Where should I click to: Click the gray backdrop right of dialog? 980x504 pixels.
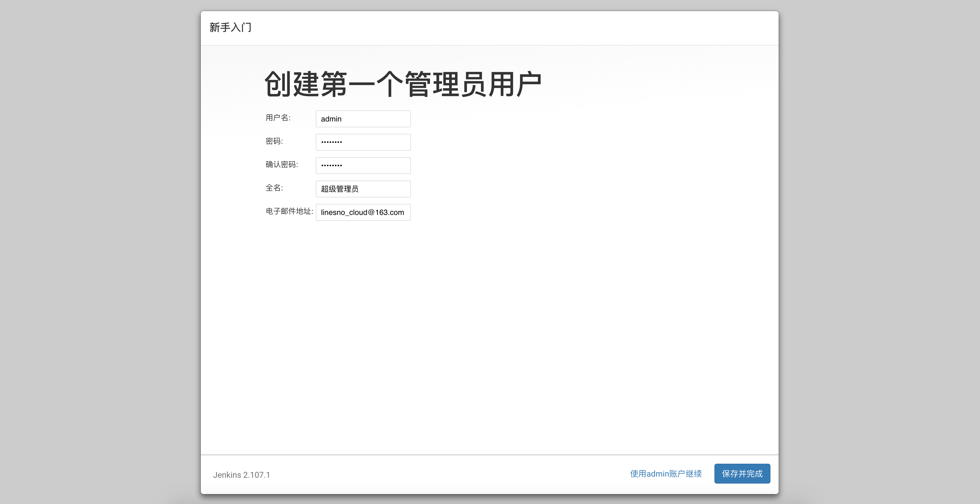click(x=879, y=251)
